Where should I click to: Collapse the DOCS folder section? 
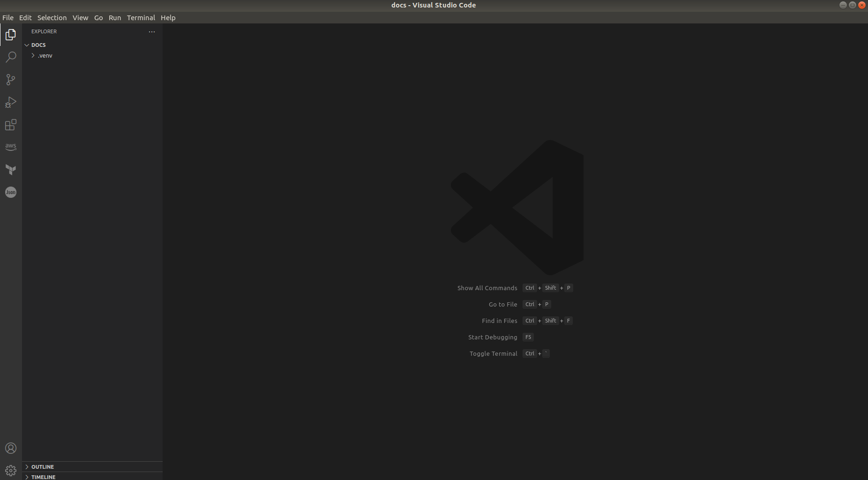click(27, 45)
